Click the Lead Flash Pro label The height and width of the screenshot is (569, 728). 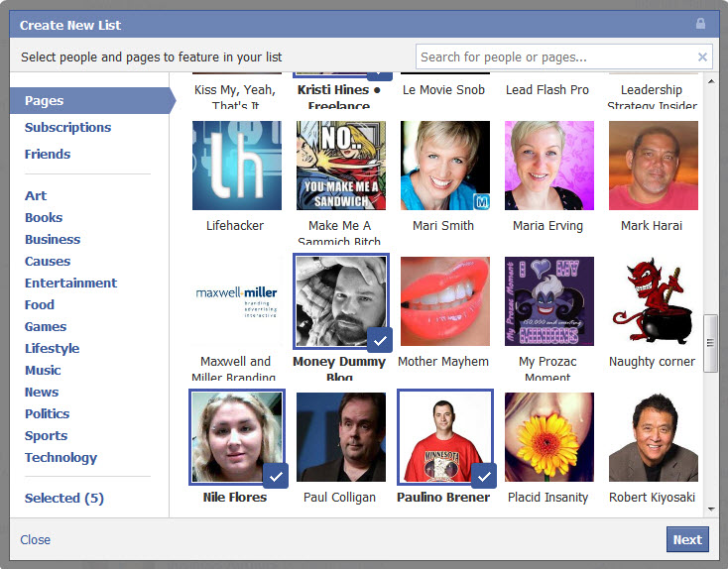click(x=547, y=89)
